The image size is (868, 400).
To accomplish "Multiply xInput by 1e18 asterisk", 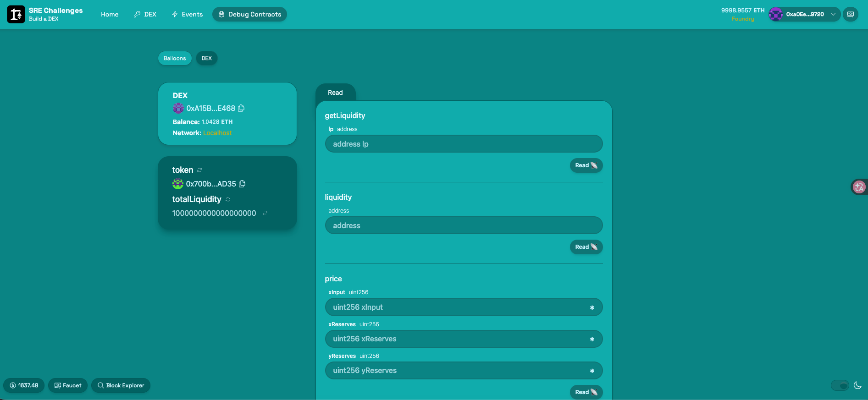I will coord(592,307).
